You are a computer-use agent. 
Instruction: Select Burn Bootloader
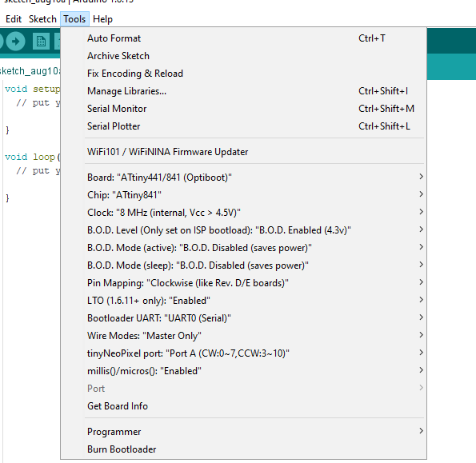pos(243,449)
